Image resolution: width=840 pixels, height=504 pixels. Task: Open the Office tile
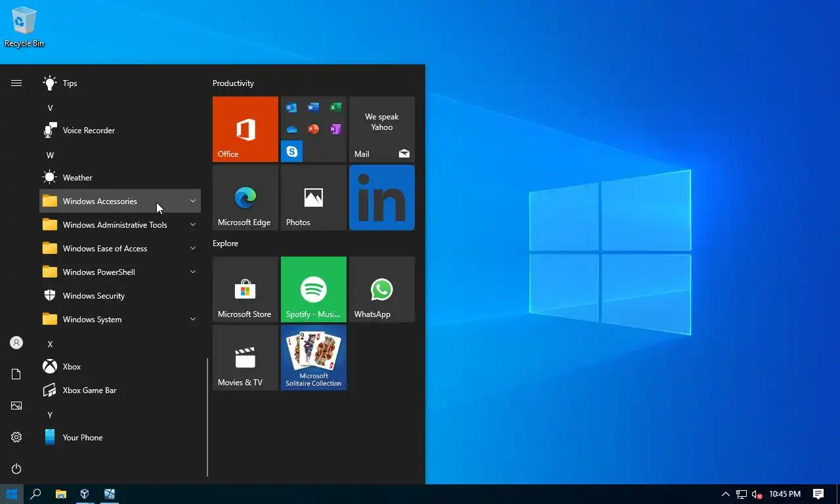click(x=245, y=129)
